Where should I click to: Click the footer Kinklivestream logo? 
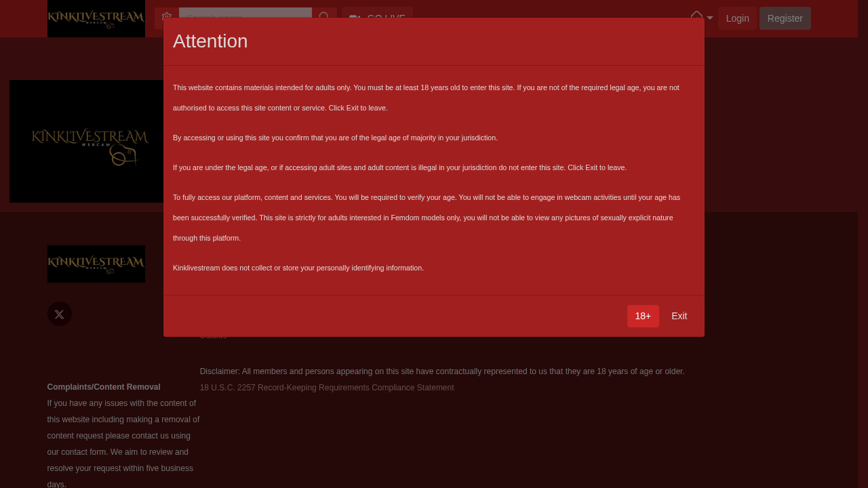coord(96,264)
